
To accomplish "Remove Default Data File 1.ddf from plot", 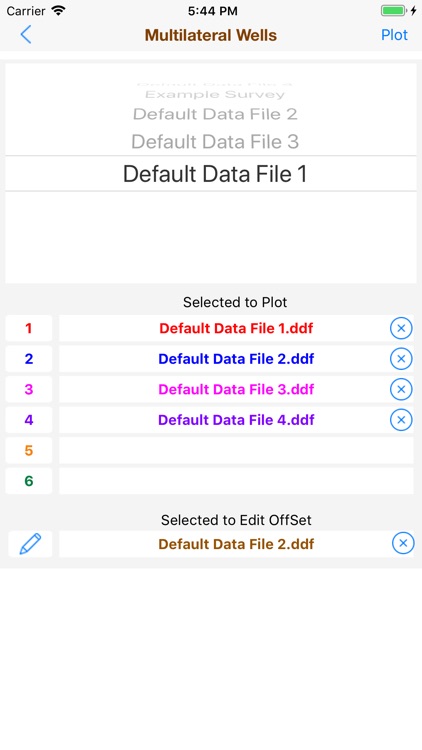I will pyautogui.click(x=401, y=328).
